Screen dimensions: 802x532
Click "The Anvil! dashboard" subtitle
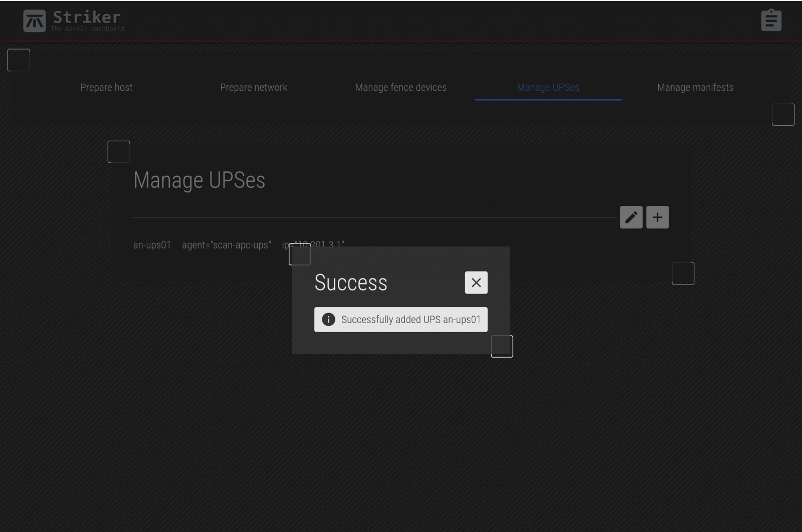click(87, 29)
